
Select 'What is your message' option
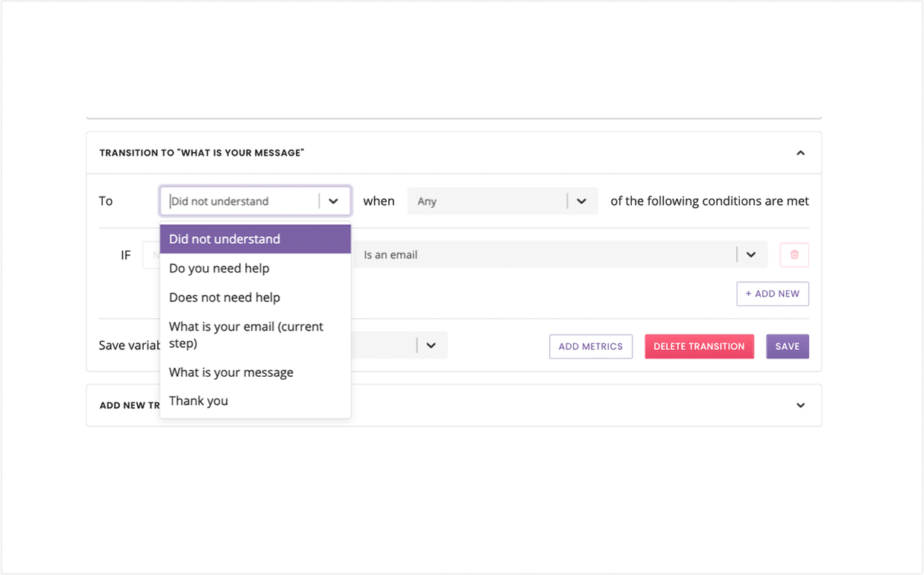tap(256, 372)
